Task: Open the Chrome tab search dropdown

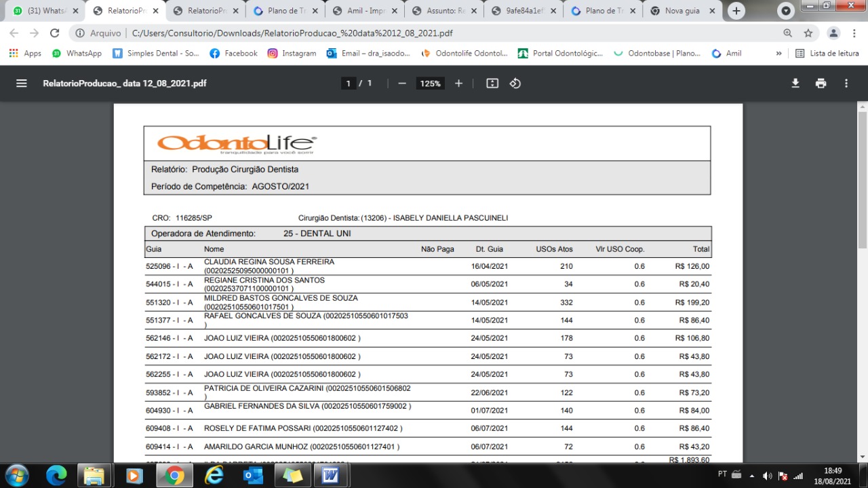Action: point(786,11)
